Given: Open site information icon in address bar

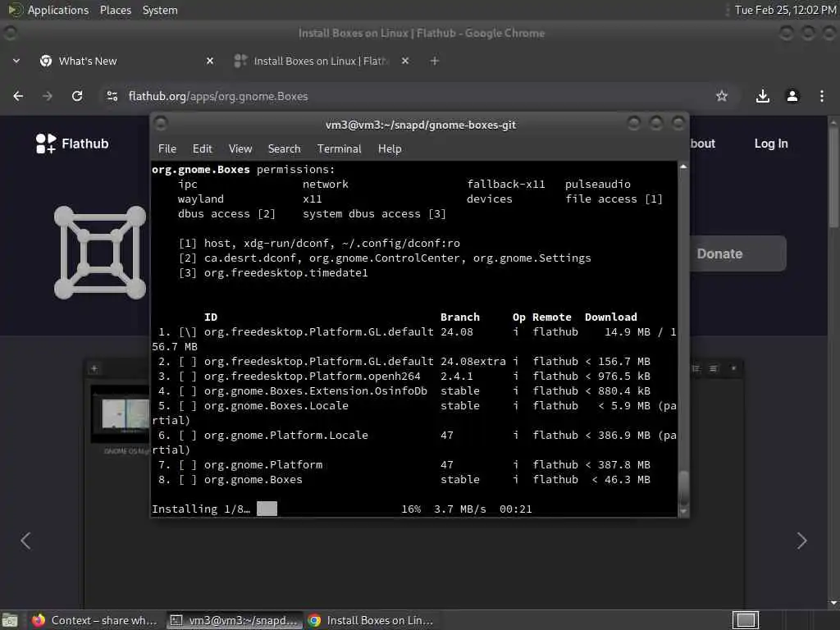Looking at the screenshot, I should tap(112, 96).
